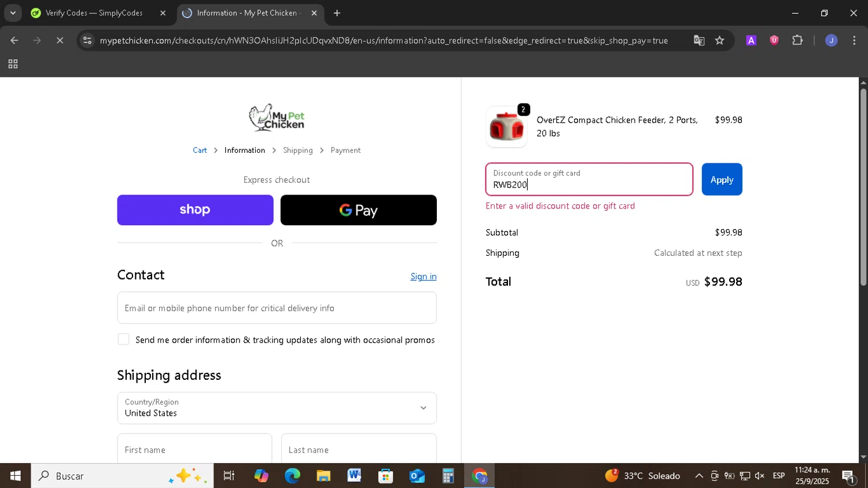The width and height of the screenshot is (868, 488).
Task: Open the tab search dropdown arrow
Action: coord(13,13)
